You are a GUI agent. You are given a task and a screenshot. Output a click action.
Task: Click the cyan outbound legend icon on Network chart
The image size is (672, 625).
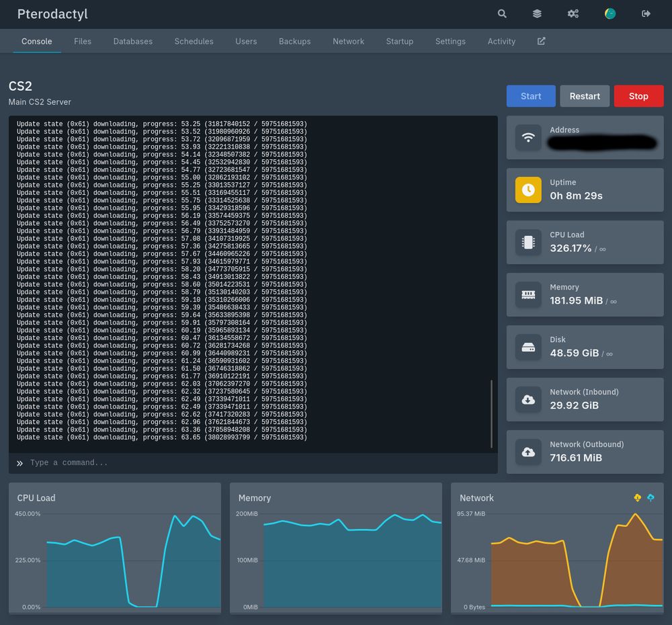click(x=650, y=497)
